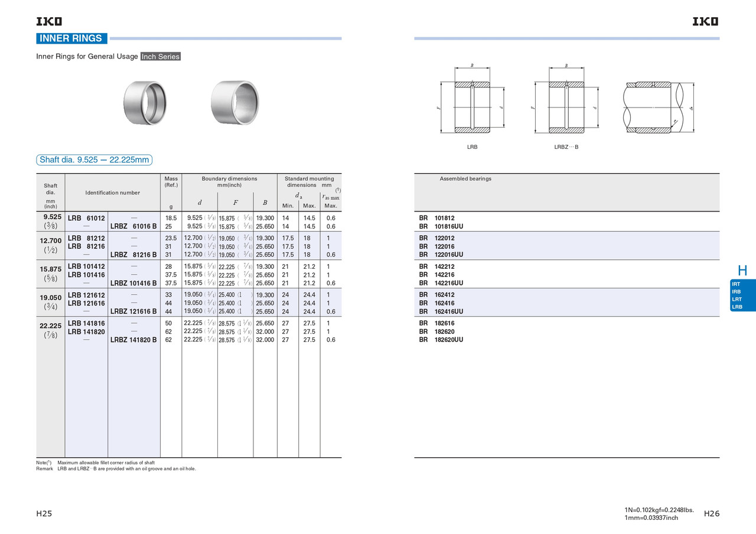Click LRBZ 61016 B identification number

(x=133, y=226)
